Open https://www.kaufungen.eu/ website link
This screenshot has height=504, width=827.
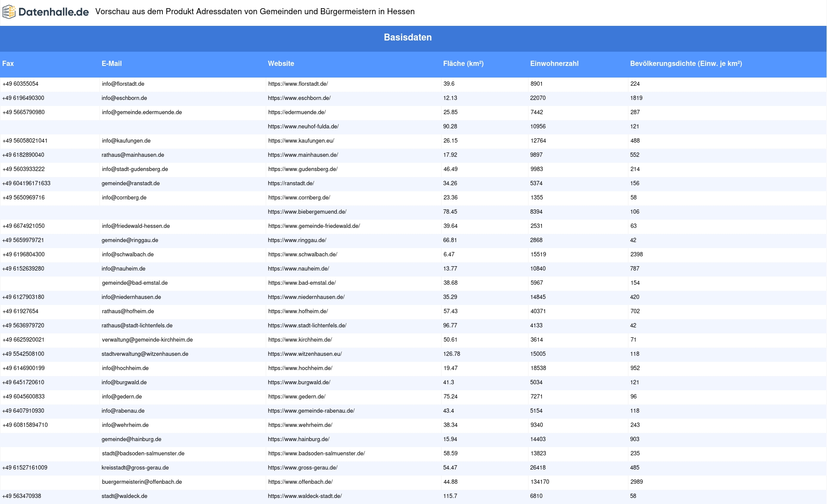[301, 141]
